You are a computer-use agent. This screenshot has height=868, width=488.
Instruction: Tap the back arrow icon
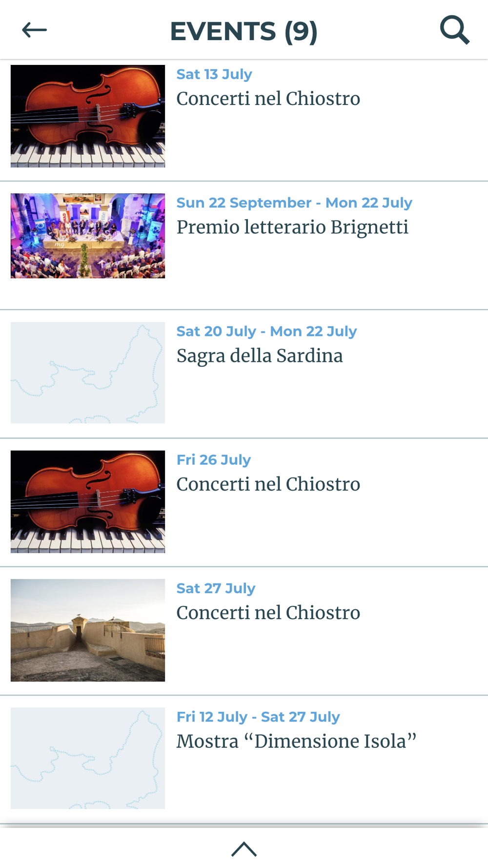[x=34, y=30]
